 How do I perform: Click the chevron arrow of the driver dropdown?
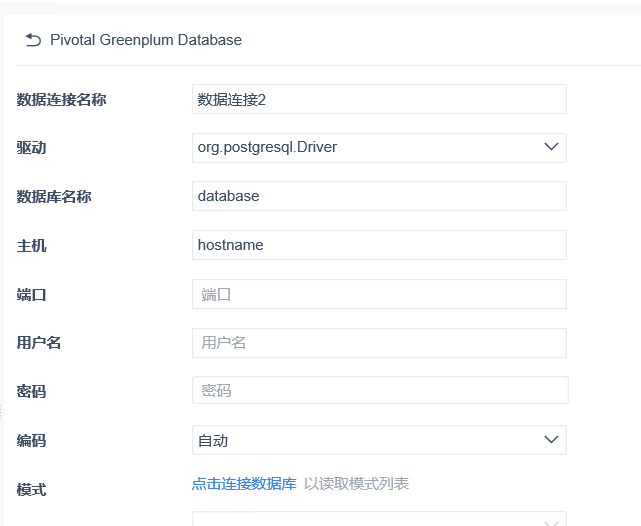(x=551, y=147)
